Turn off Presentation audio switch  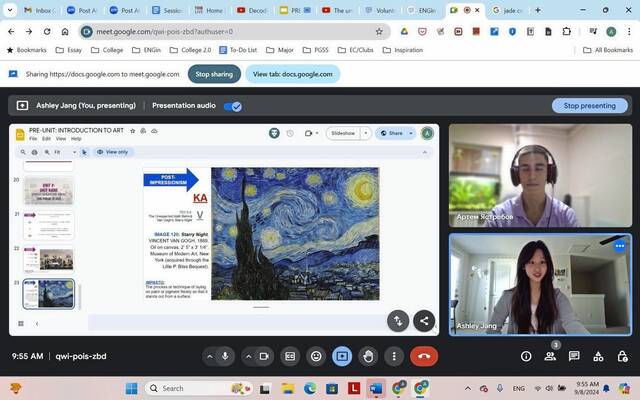233,106
